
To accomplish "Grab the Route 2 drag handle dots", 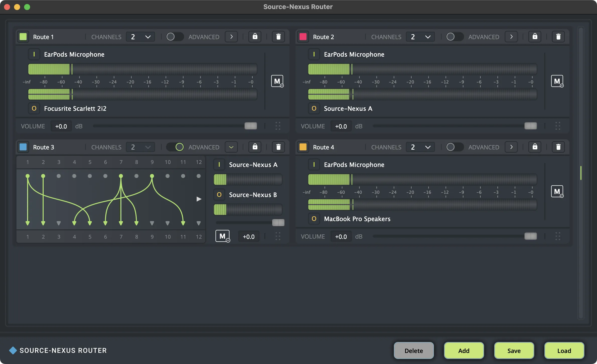I will 558,126.
